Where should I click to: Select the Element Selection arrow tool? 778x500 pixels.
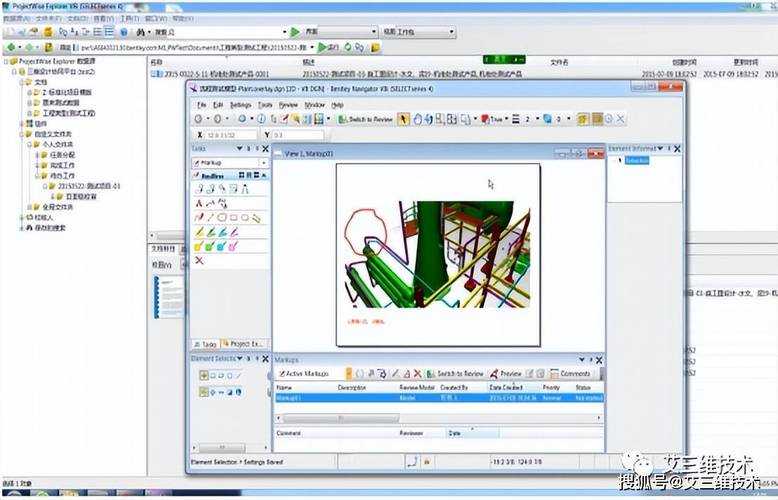(404, 119)
